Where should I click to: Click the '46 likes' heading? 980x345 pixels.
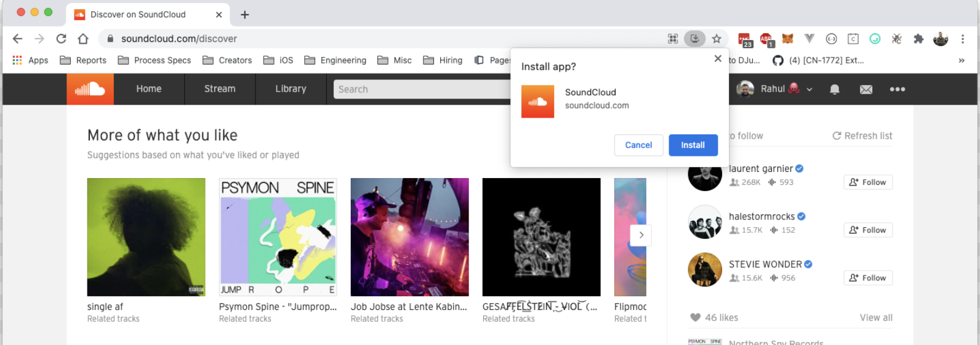[721, 318]
